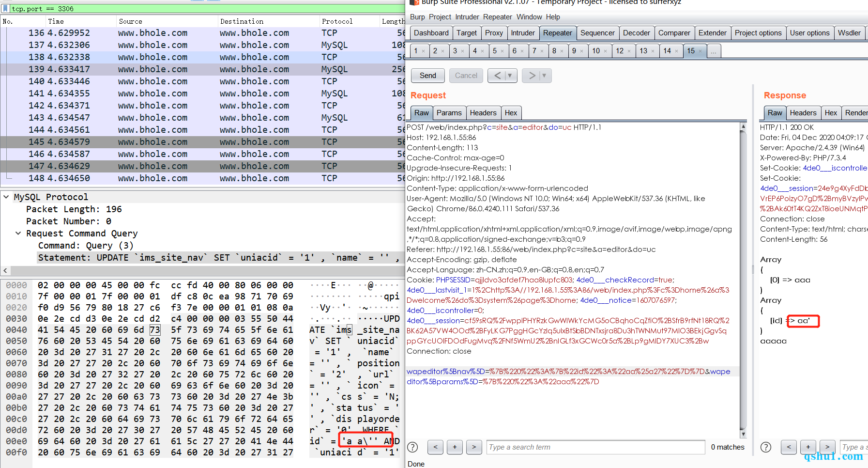Open the Project options tab
868x468 pixels.
tap(758, 33)
